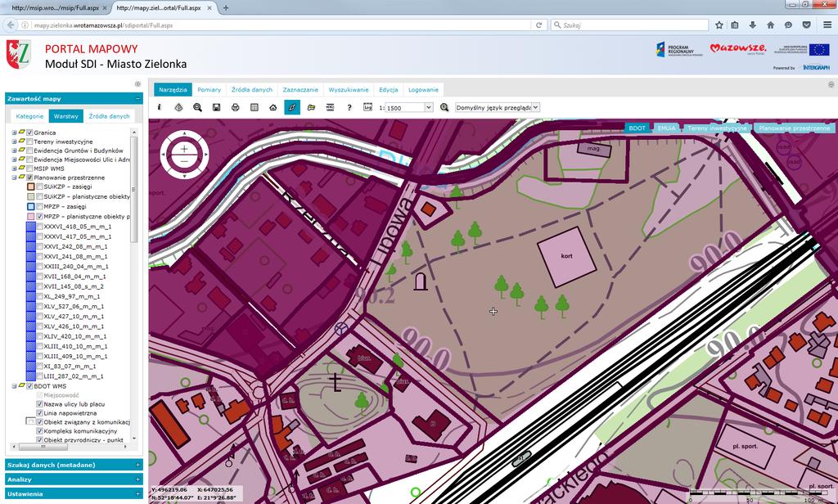Reload the page with the refresh icon
The image size is (838, 504).
(538, 25)
